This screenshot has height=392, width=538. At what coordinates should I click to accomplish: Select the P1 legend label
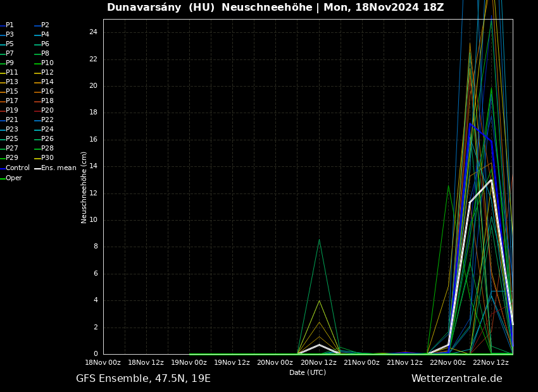pyautogui.click(x=9, y=25)
